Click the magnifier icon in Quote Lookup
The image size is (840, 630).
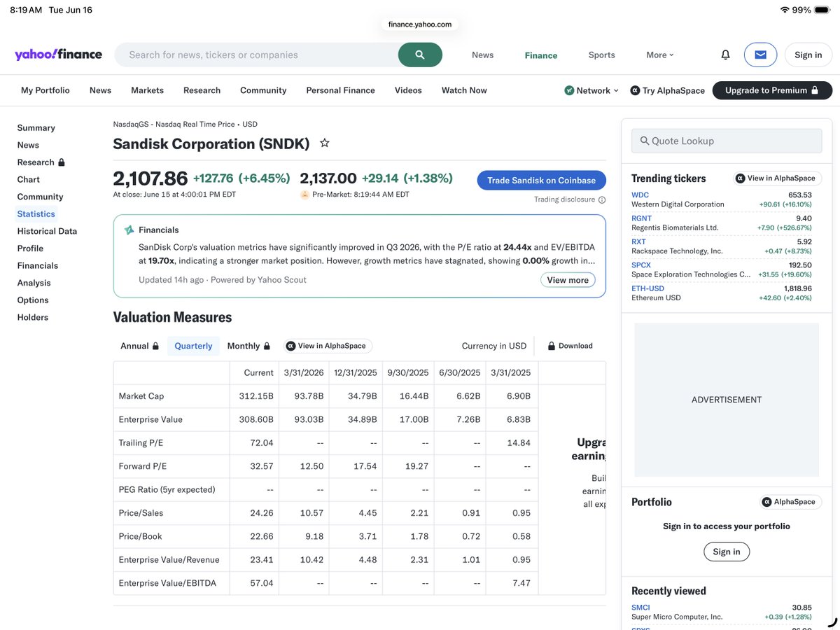pos(644,141)
